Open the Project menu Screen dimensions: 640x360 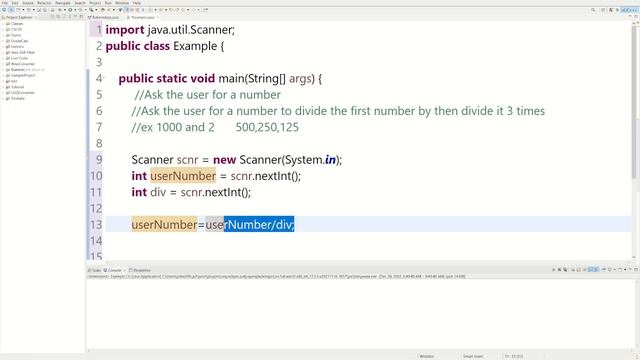[x=95, y=3]
